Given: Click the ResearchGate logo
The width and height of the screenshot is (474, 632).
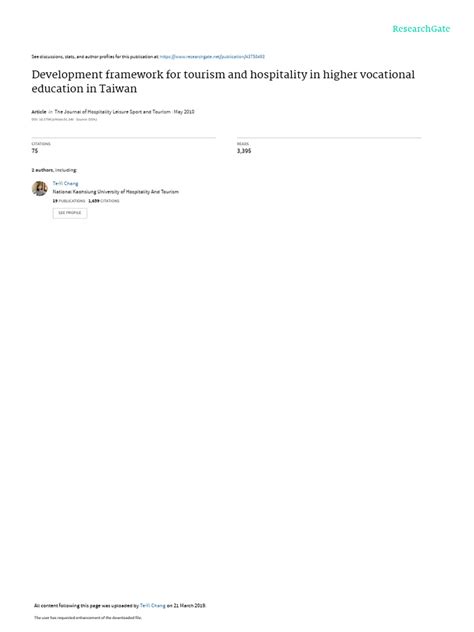Looking at the screenshot, I should click(421, 29).
